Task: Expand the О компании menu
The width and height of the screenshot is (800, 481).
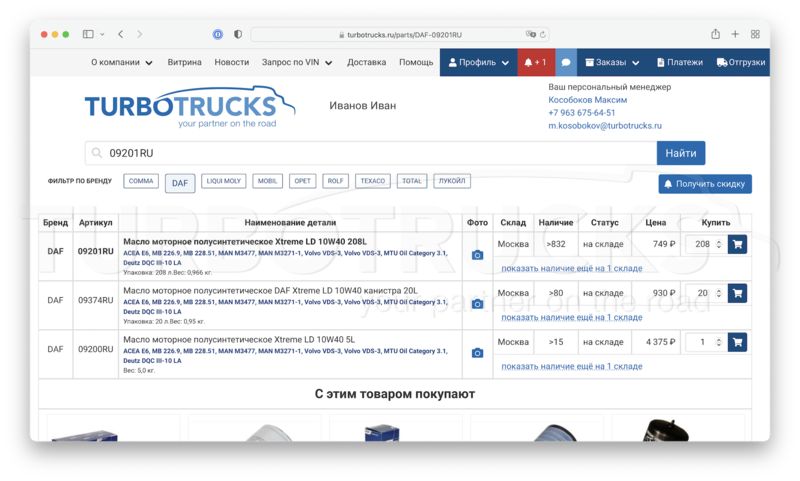Action: (x=121, y=62)
